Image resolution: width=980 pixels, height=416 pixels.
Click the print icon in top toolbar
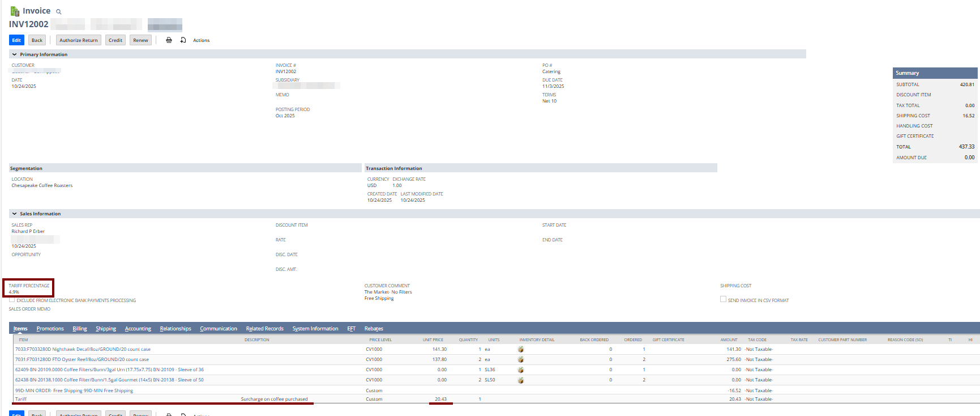(169, 40)
